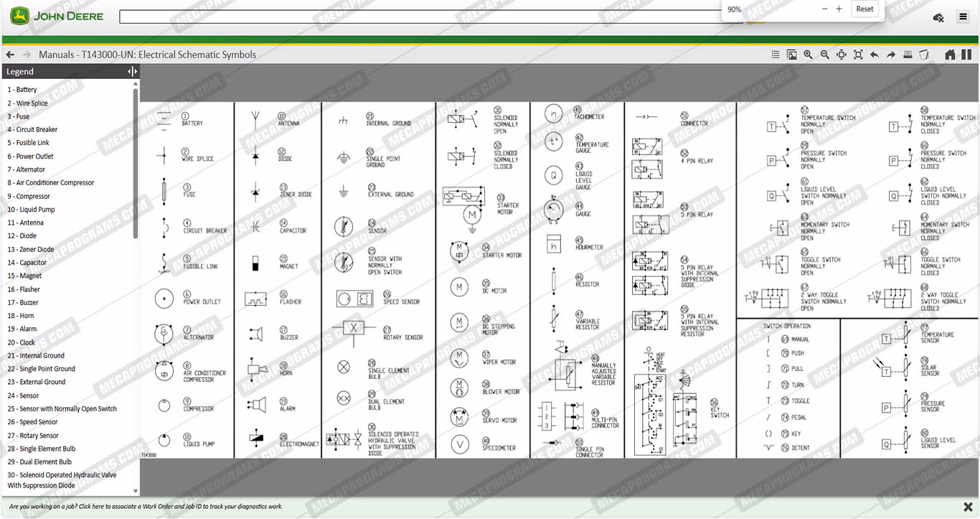This screenshot has width=980, height=519.
Task: Increase browser zoom with plus button
Action: [839, 9]
